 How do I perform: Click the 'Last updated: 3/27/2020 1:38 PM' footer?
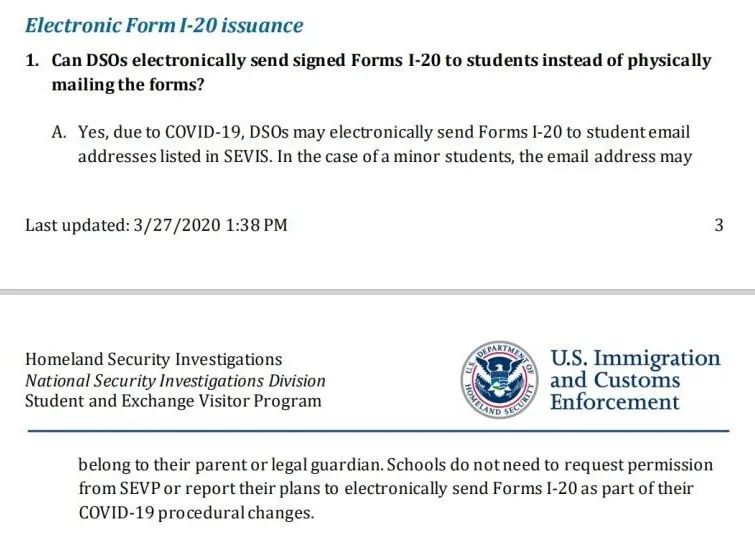[x=155, y=225]
